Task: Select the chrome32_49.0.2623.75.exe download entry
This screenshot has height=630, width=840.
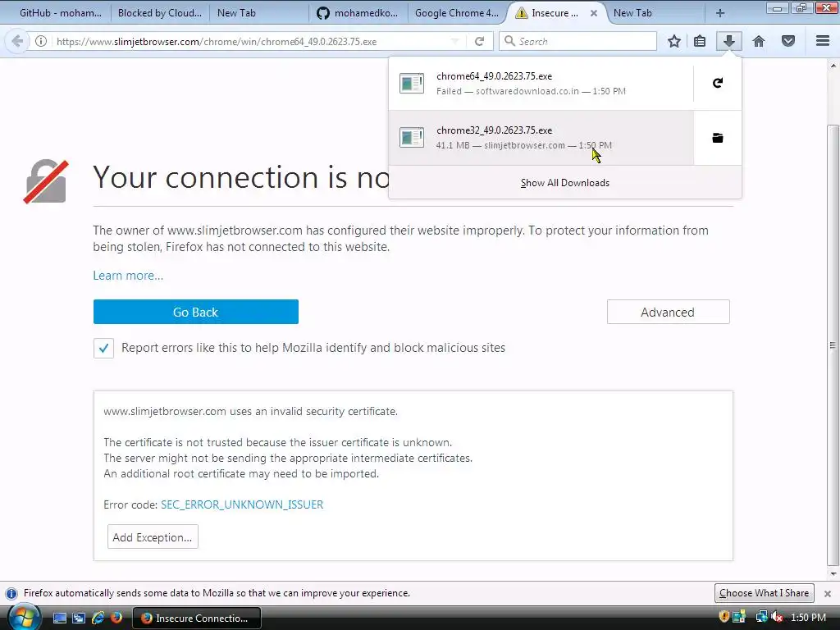Action: (x=541, y=138)
